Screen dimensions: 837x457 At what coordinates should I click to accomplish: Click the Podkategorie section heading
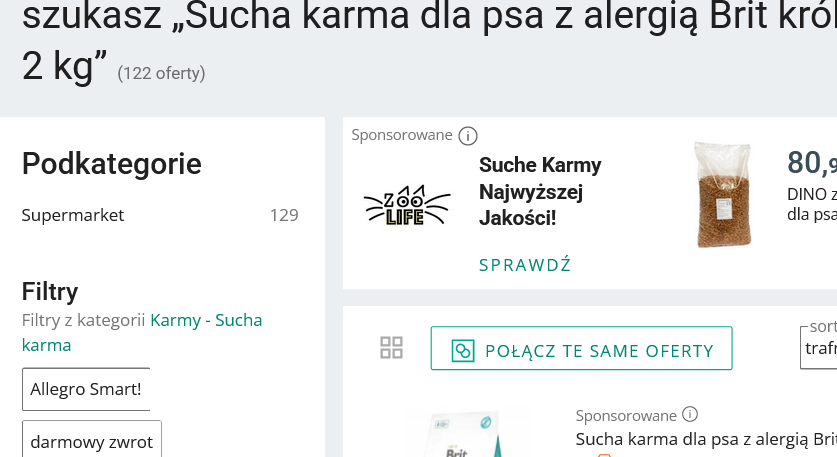click(112, 163)
